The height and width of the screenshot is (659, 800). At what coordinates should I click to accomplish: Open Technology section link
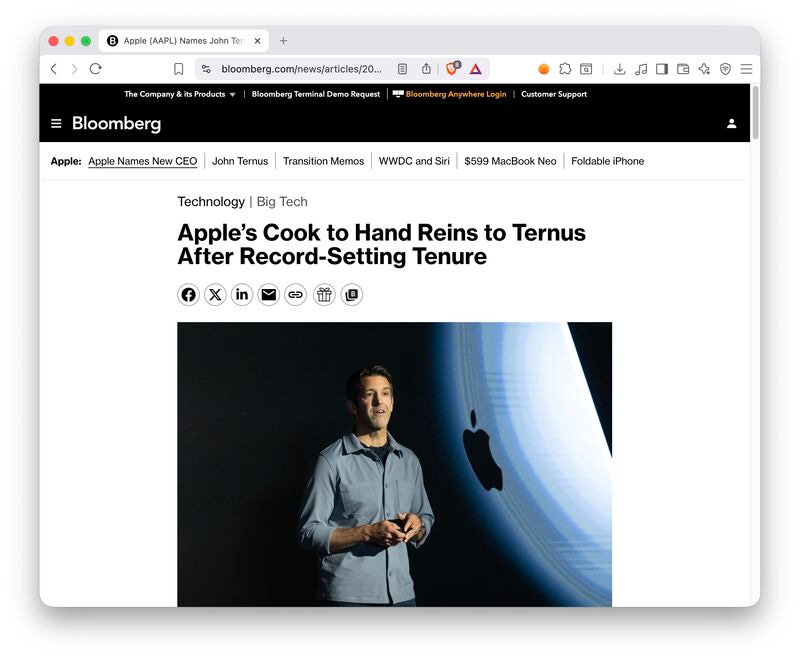(211, 202)
